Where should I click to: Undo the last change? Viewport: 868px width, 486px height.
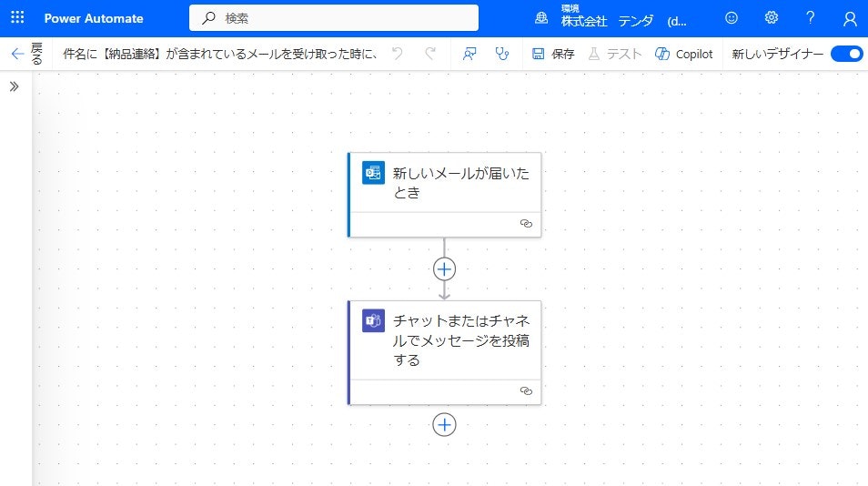397,54
